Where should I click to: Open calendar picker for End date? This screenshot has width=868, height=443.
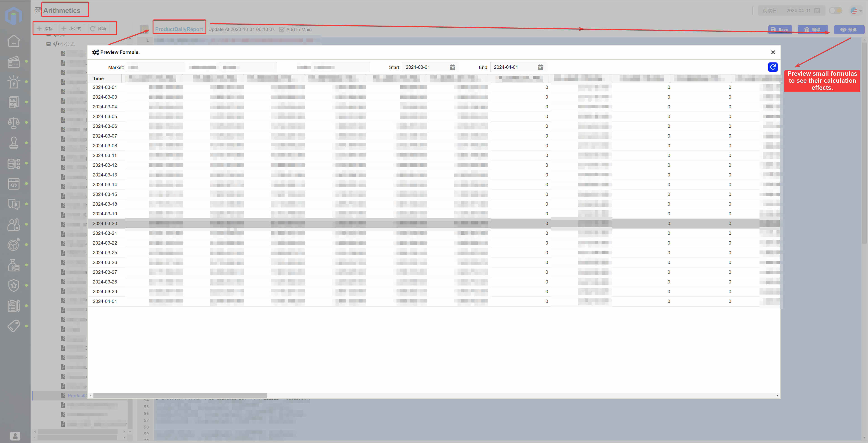pyautogui.click(x=540, y=67)
